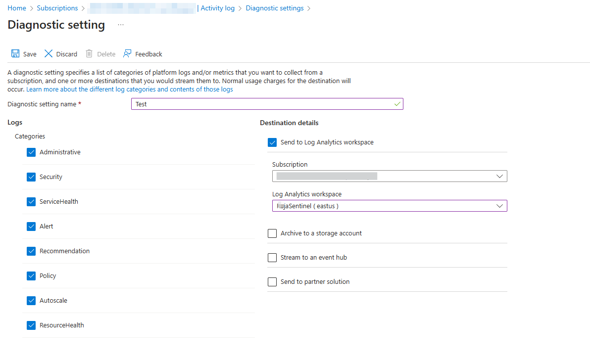590x364 pixels.
Task: Uncheck the Administrative log category
Action: (31, 152)
